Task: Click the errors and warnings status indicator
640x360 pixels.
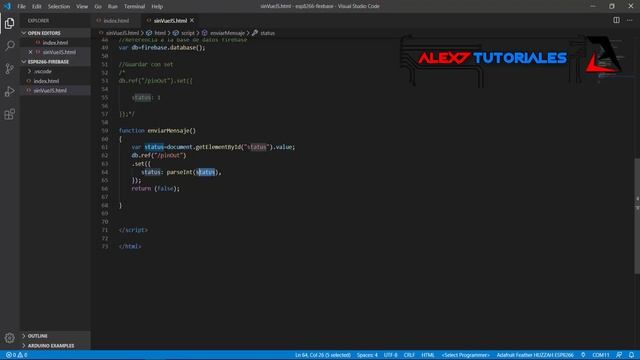Action: pos(17,355)
